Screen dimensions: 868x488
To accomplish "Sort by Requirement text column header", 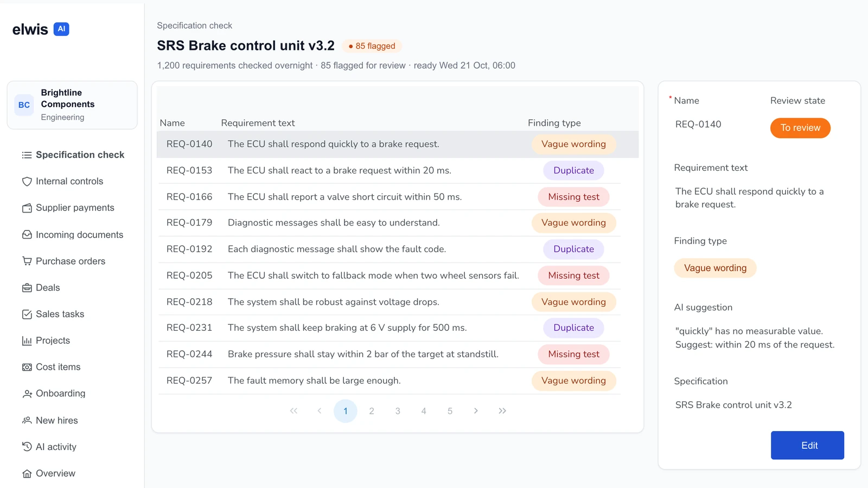I will point(258,123).
